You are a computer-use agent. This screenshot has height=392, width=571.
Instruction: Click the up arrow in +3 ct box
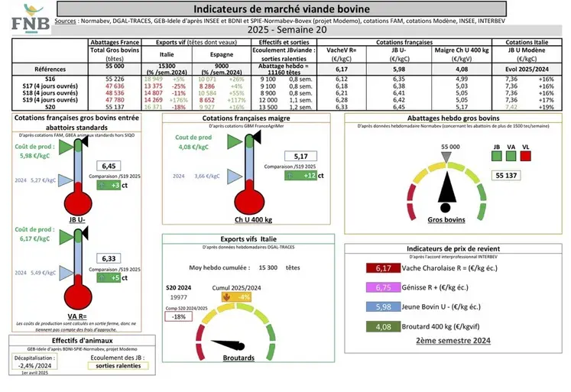click(102, 185)
